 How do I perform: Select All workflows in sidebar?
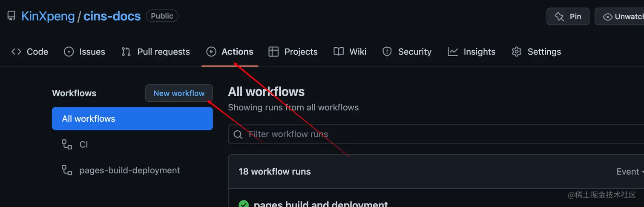pos(132,118)
